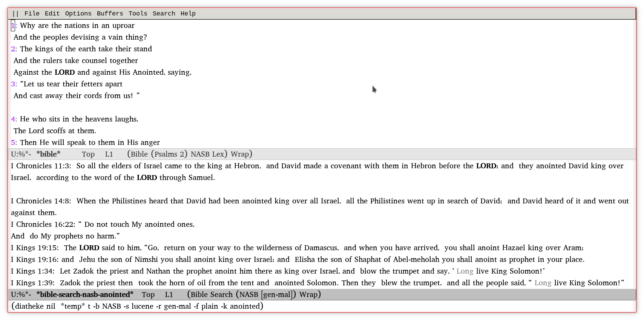Screen dimensions: 644x320
Task: Click the minibuffer diatheke command line
Action: coord(137,306)
